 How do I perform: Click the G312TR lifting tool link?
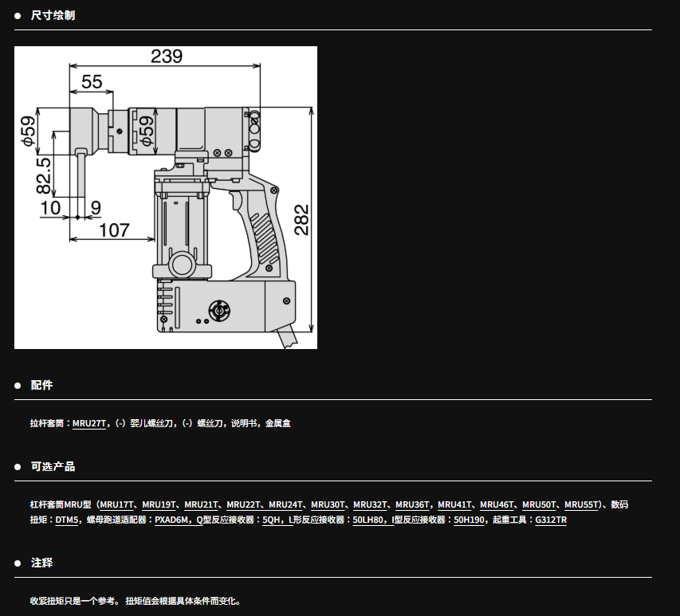point(551,520)
